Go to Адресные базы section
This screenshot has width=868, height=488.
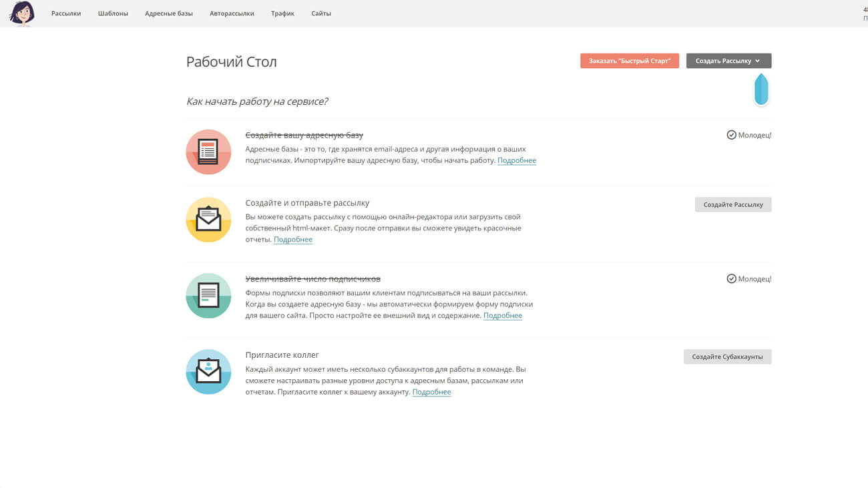[x=169, y=13]
